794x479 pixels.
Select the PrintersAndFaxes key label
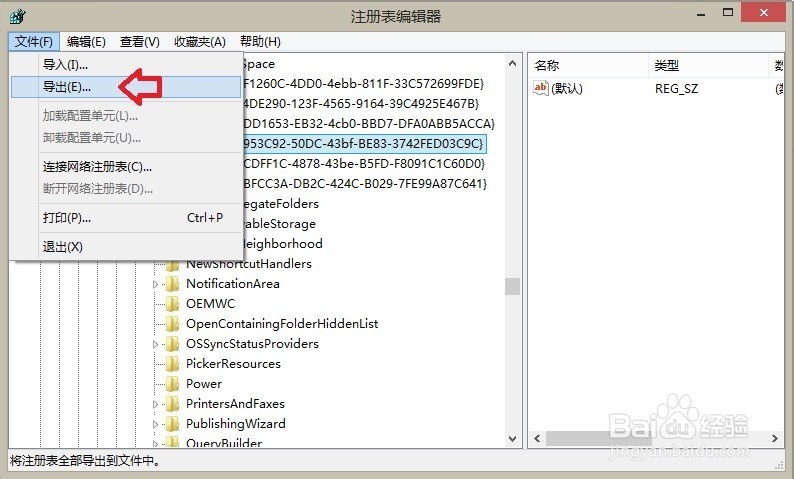click(x=235, y=404)
